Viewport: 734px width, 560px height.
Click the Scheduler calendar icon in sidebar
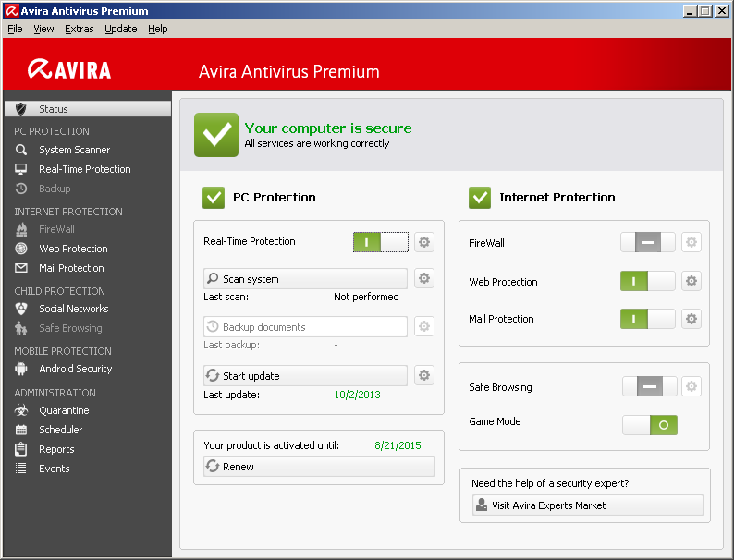tap(20, 430)
